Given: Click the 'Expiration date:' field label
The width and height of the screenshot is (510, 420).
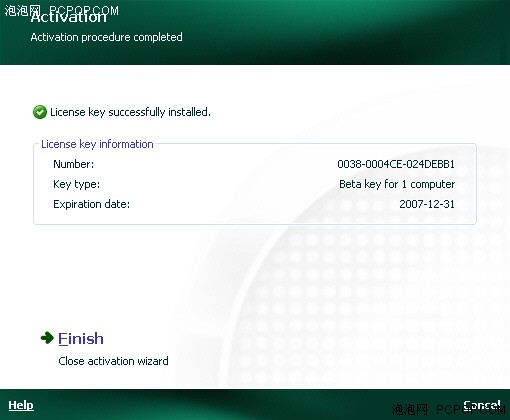Looking at the screenshot, I should pyautogui.click(x=91, y=204).
